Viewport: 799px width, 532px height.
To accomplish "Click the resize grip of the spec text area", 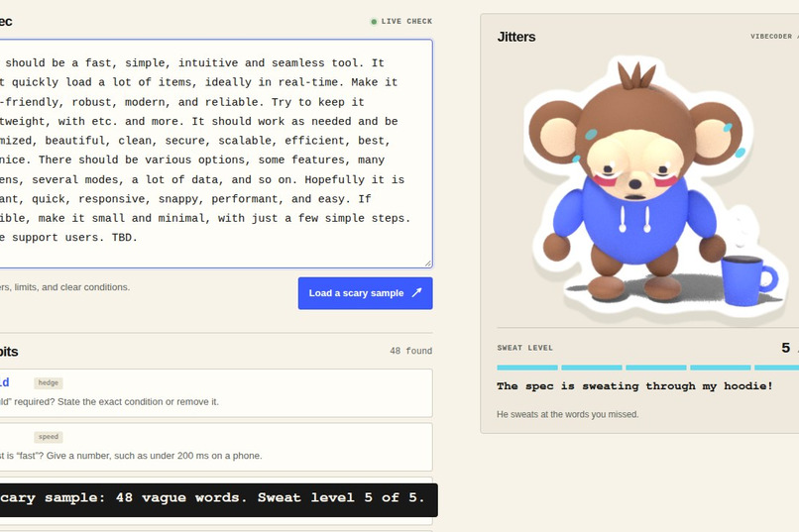I will 428,264.
